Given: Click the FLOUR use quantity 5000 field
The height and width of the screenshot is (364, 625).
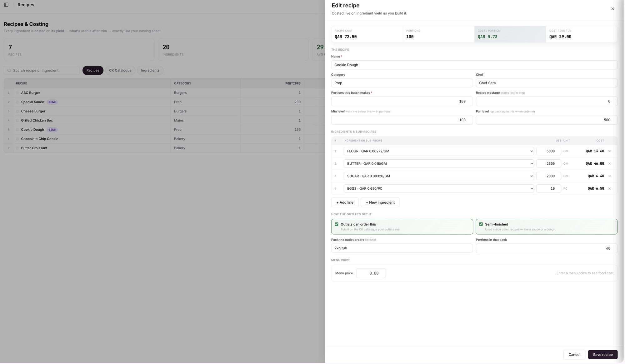Looking at the screenshot, I should click(x=549, y=151).
